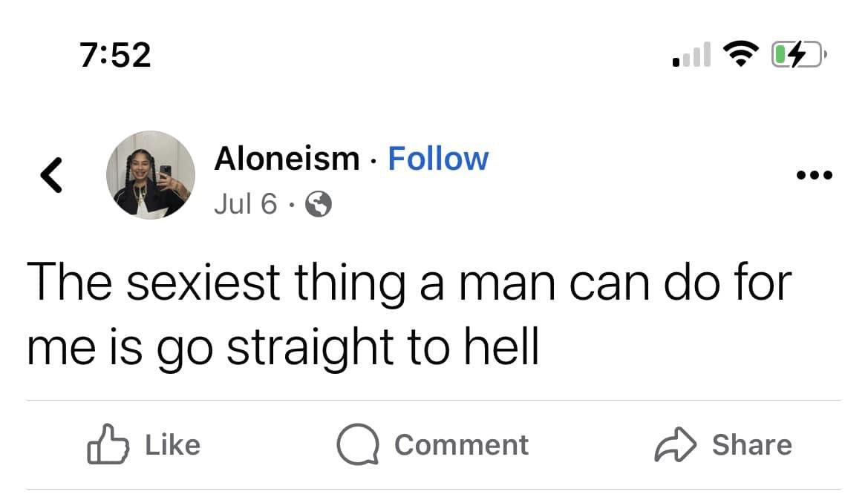The image size is (868, 500).
Task: Click the thumbs-up Like icon
Action: click(108, 444)
